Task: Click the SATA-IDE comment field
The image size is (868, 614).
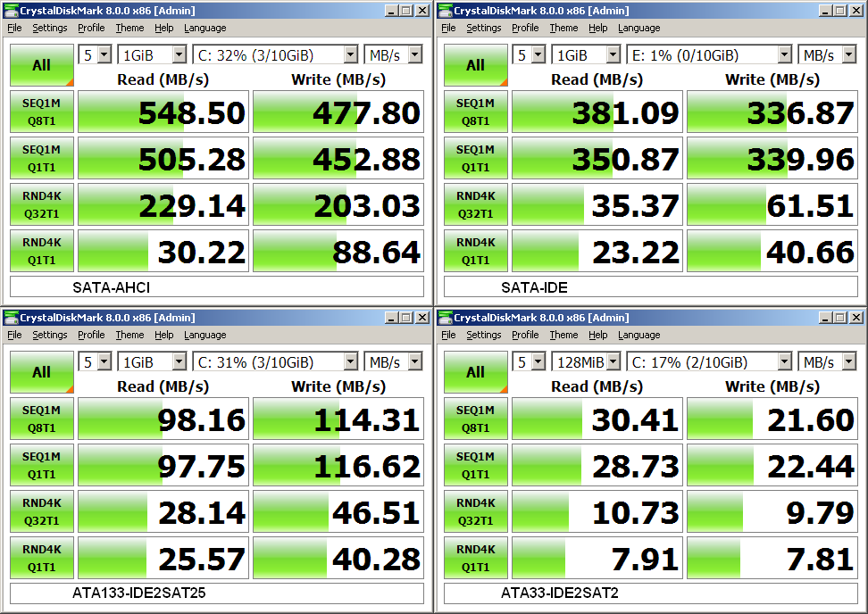Action: [651, 287]
